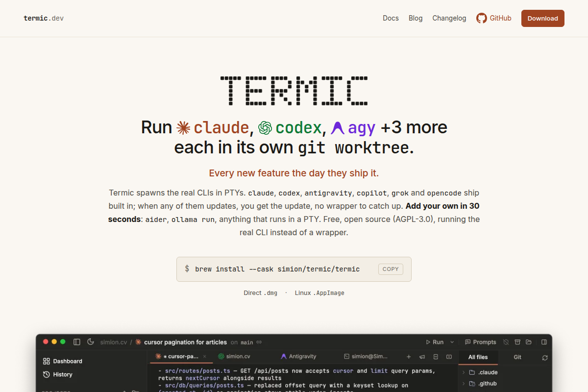The width and height of the screenshot is (588, 392).
Task: Open Blog page
Action: (416, 18)
